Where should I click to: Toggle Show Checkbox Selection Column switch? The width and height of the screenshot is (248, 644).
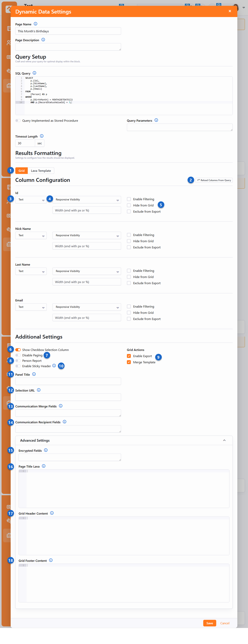[18, 350]
